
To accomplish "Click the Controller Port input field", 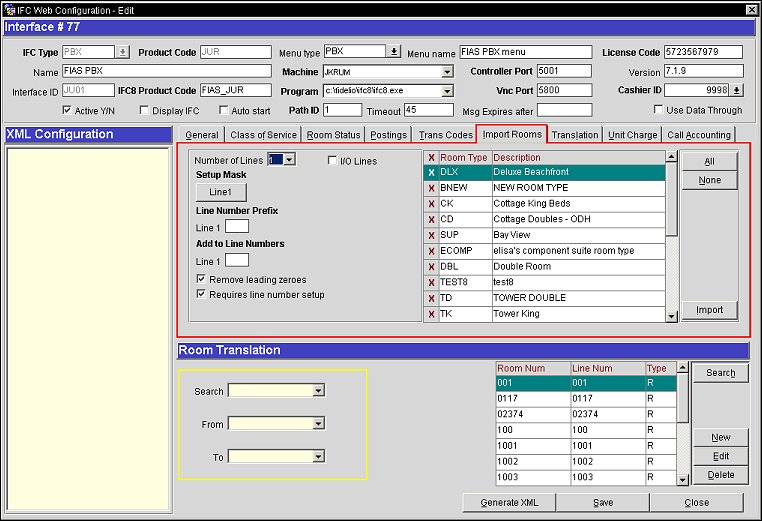I will tap(563, 72).
